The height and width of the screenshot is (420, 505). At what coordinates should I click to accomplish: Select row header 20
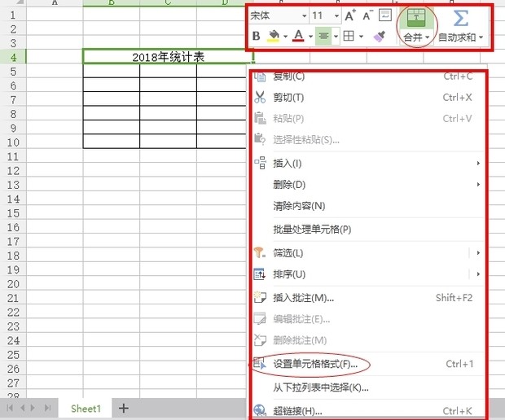pos(13,283)
